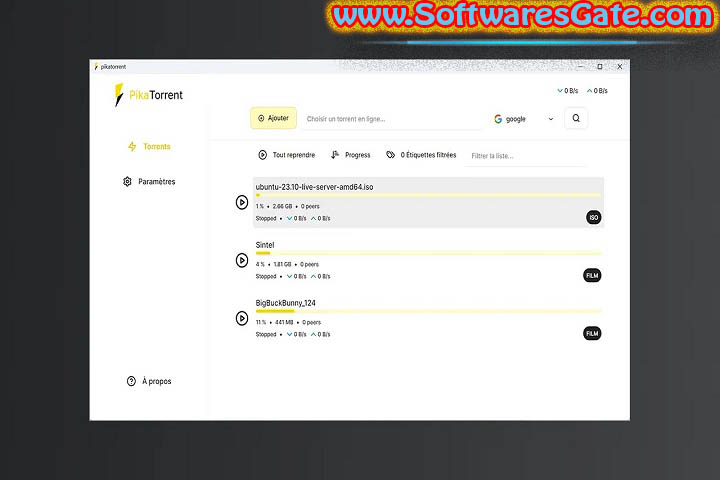The height and width of the screenshot is (480, 720).
Task: Maximize the pikatorrent window
Action: click(600, 67)
